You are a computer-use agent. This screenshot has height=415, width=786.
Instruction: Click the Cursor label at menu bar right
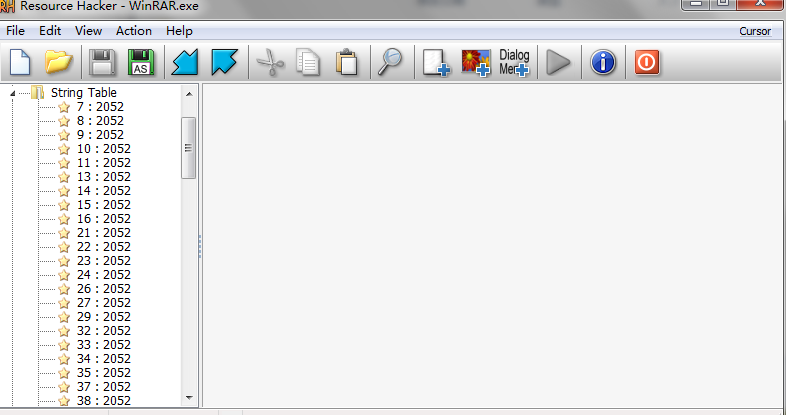[x=755, y=31]
